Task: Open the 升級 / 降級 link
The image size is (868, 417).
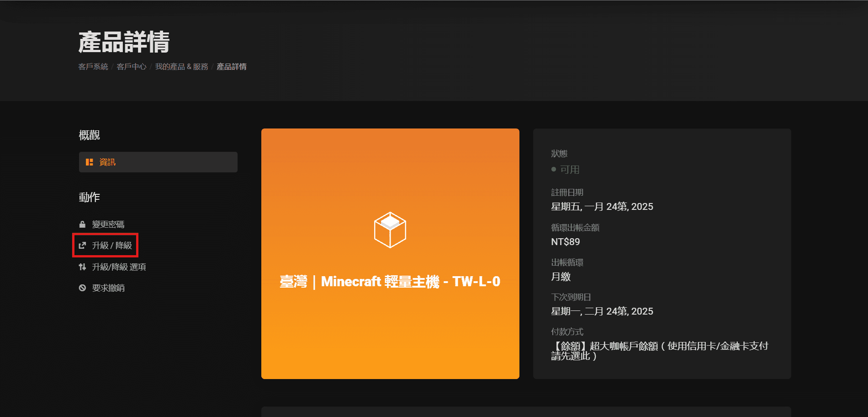Action: [112, 246]
